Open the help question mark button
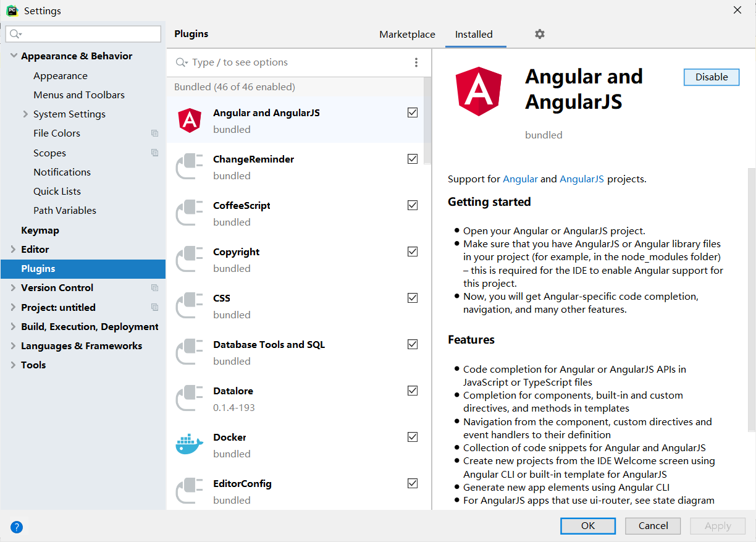 click(x=17, y=527)
